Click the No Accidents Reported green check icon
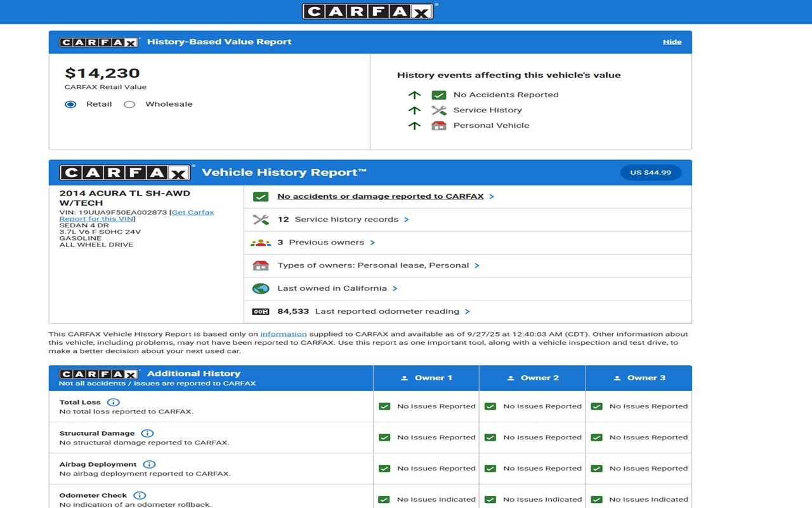The image size is (812, 508). coord(439,95)
